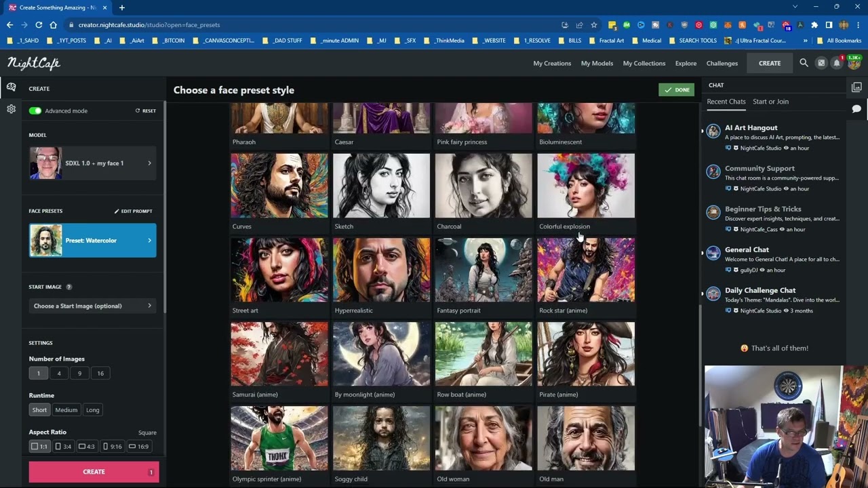The height and width of the screenshot is (488, 868).
Task: Click the pink Create button at the bottom
Action: click(94, 472)
